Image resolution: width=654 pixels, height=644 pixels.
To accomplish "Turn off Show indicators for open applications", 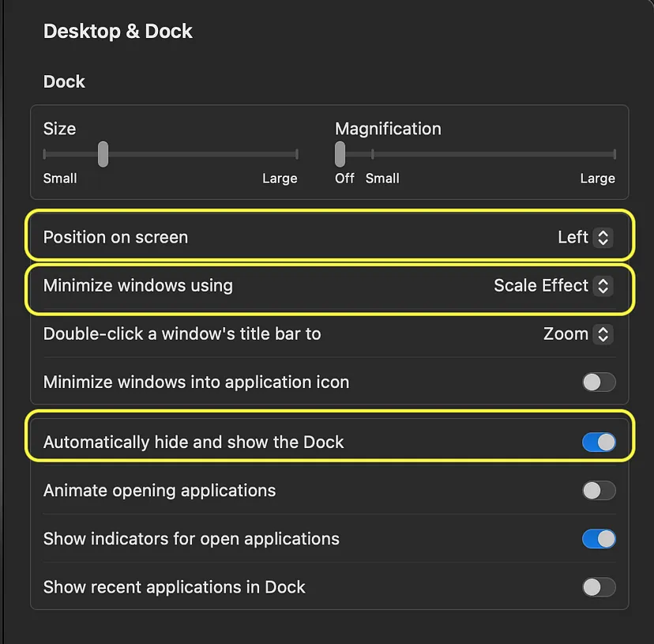I will [x=599, y=539].
